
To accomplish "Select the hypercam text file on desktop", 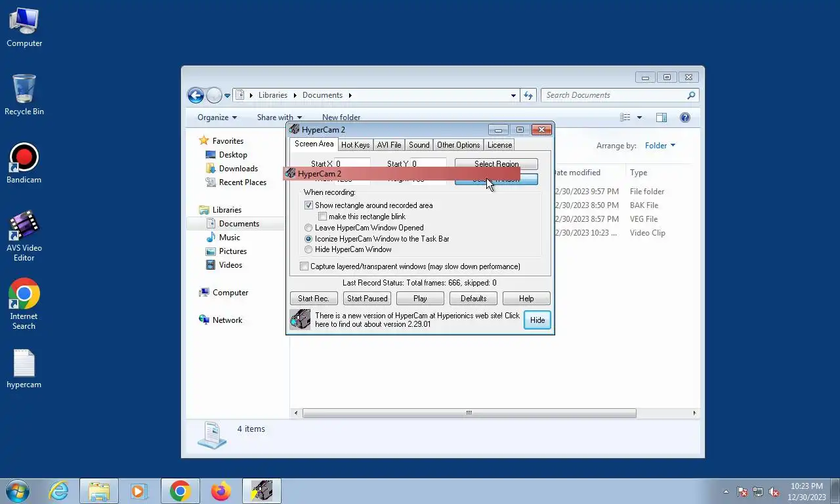I will [x=24, y=369].
